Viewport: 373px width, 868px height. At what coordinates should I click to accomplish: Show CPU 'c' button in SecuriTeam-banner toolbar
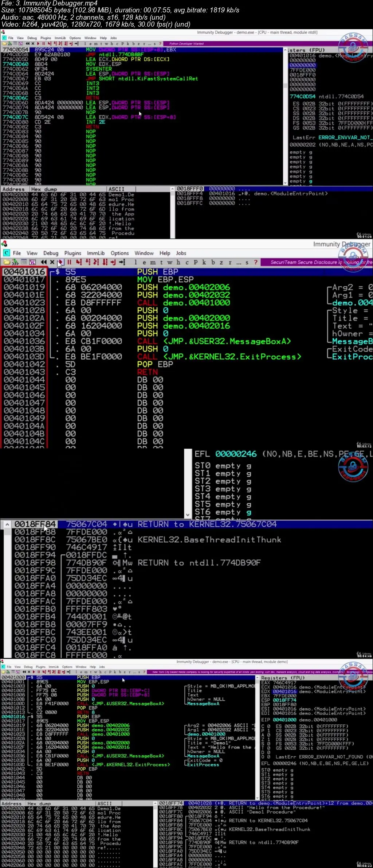187,262
